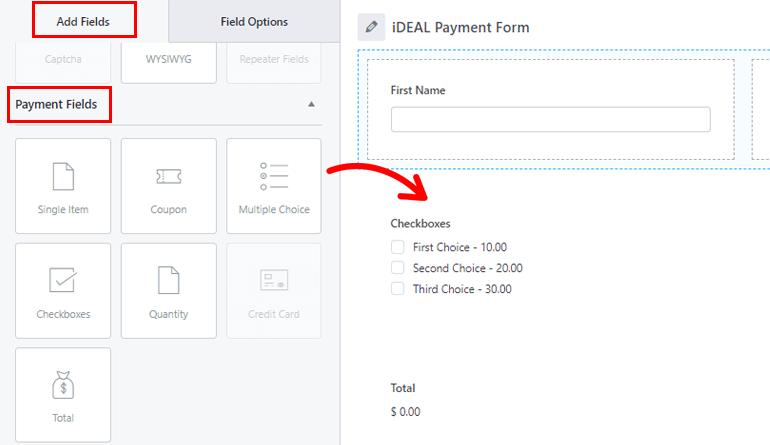Image resolution: width=770 pixels, height=445 pixels.
Task: Add the Multiple Choice payment field
Action: (274, 186)
